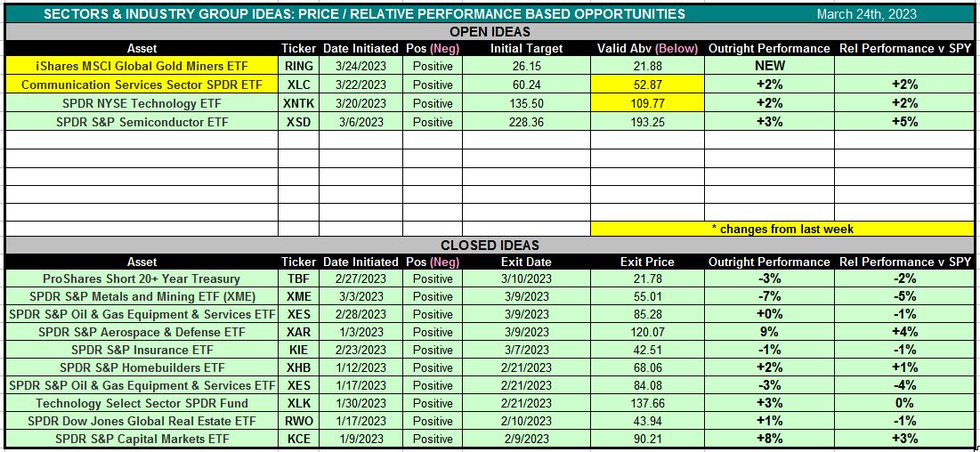
Task: Click the Sectors & Industry Group Ideas title
Action: click(365, 13)
